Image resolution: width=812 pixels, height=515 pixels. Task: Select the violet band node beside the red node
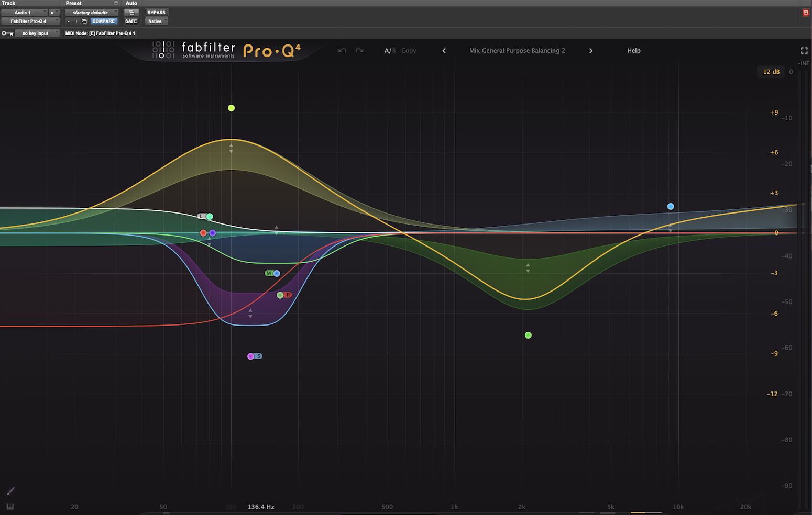[212, 233]
